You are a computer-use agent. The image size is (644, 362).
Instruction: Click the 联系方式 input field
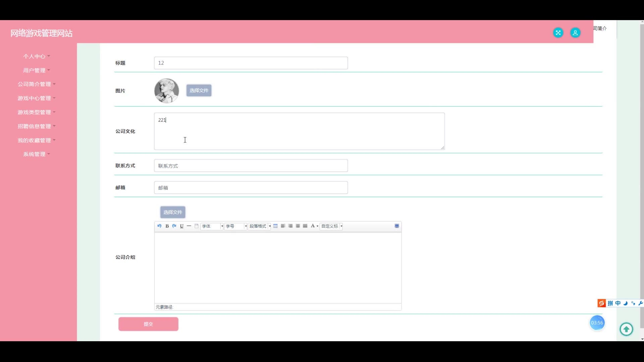point(251,166)
